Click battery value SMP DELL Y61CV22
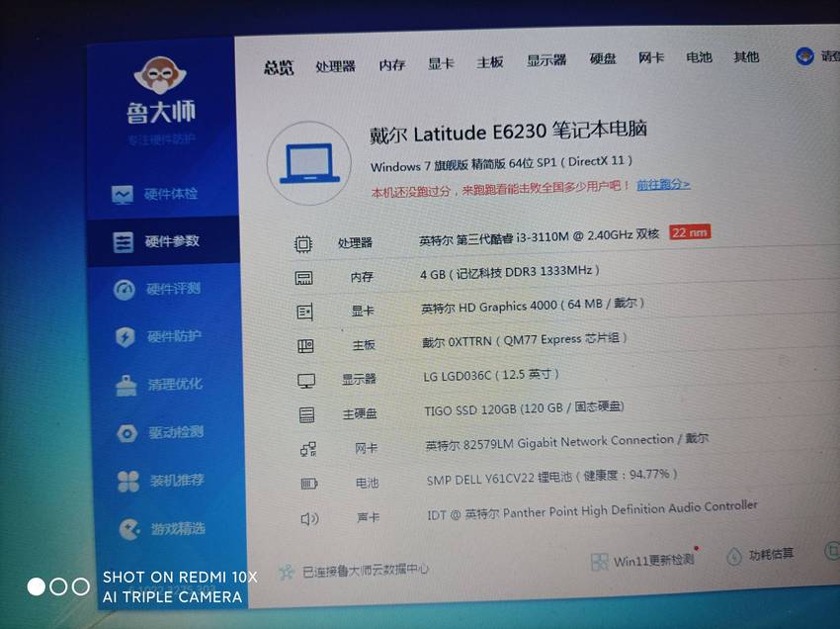Image resolution: width=840 pixels, height=629 pixels. pos(552,477)
